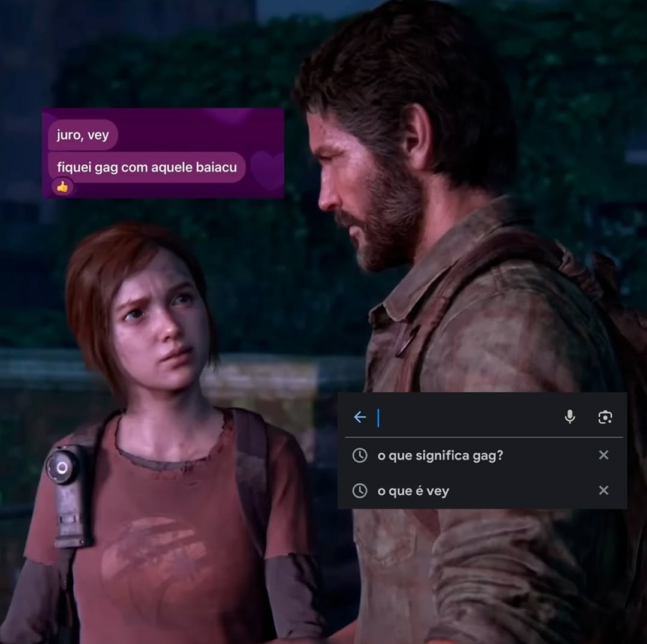Tap the 'juro, vey' chat bubble
The height and width of the screenshot is (644, 647).
click(x=83, y=134)
